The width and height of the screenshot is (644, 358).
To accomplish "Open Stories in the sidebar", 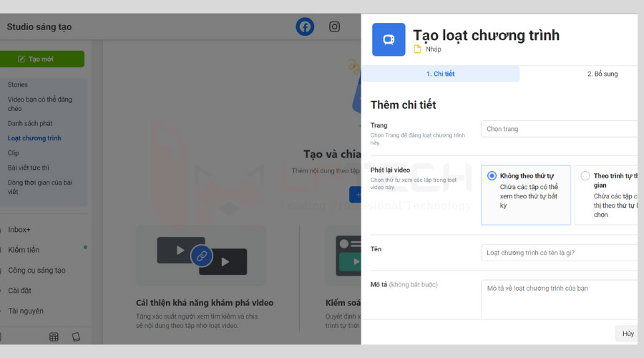I will (x=18, y=84).
